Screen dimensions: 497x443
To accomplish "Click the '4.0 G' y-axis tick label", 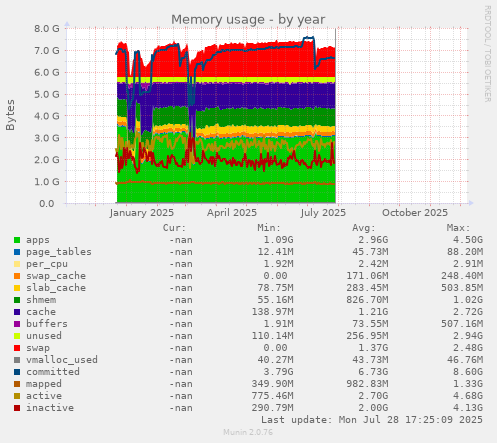I will [x=47, y=116].
